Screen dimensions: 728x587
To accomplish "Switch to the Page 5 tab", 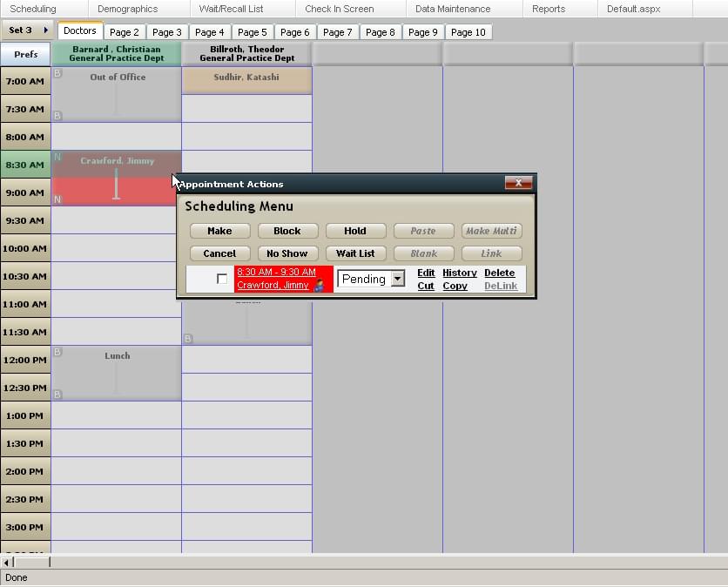I will (253, 31).
